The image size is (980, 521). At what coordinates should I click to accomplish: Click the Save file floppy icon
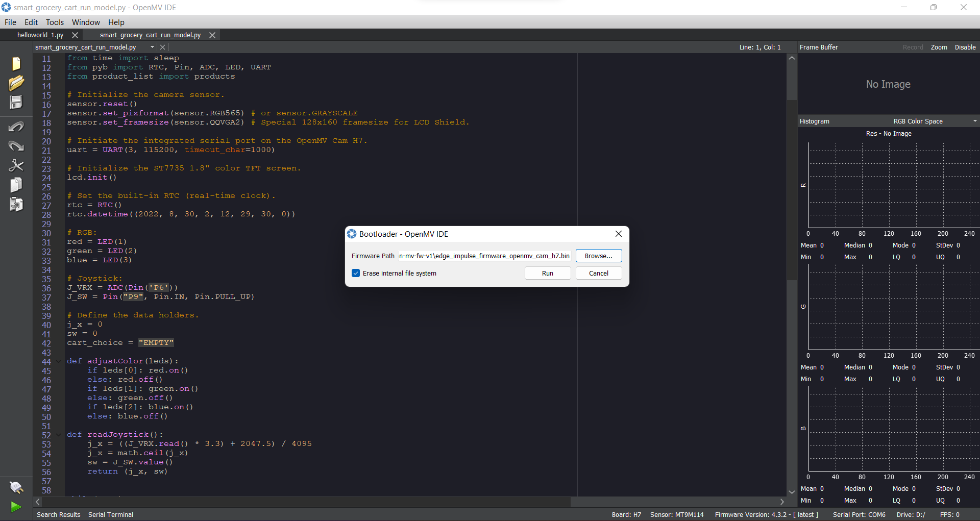(16, 102)
